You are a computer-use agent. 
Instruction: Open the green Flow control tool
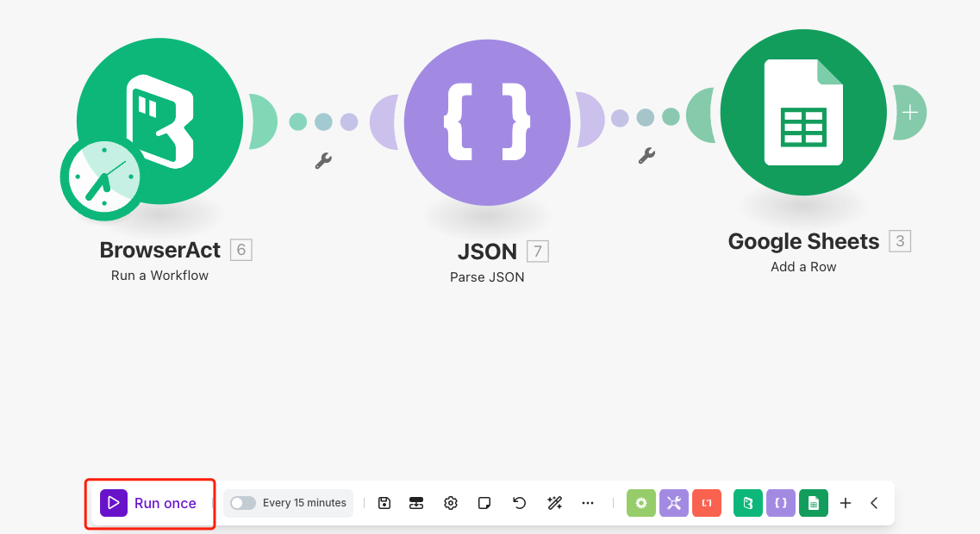pos(641,503)
